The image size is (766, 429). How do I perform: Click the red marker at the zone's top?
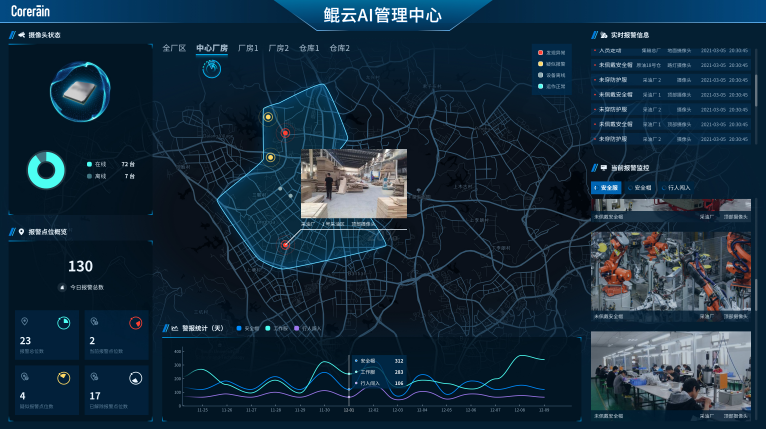(286, 133)
